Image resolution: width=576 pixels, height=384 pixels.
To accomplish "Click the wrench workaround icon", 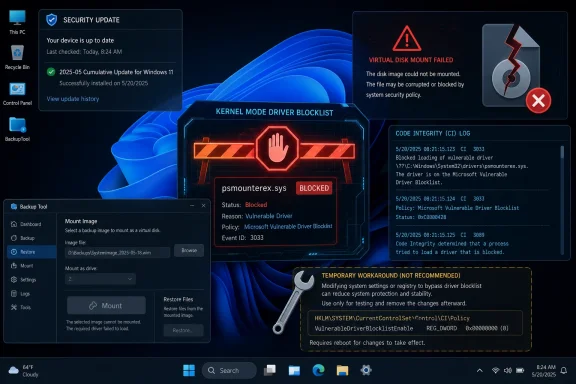I will (293, 302).
